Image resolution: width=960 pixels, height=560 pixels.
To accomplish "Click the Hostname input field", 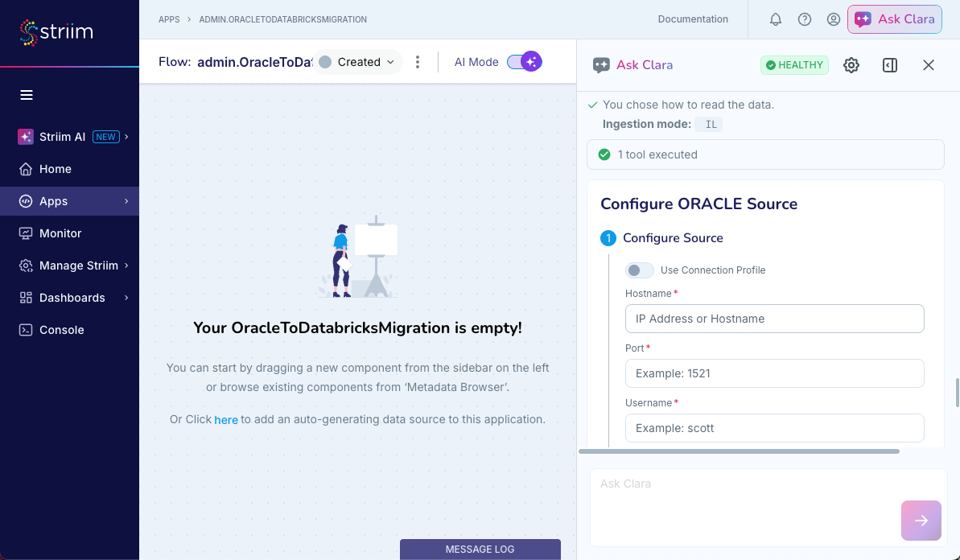I will click(774, 319).
